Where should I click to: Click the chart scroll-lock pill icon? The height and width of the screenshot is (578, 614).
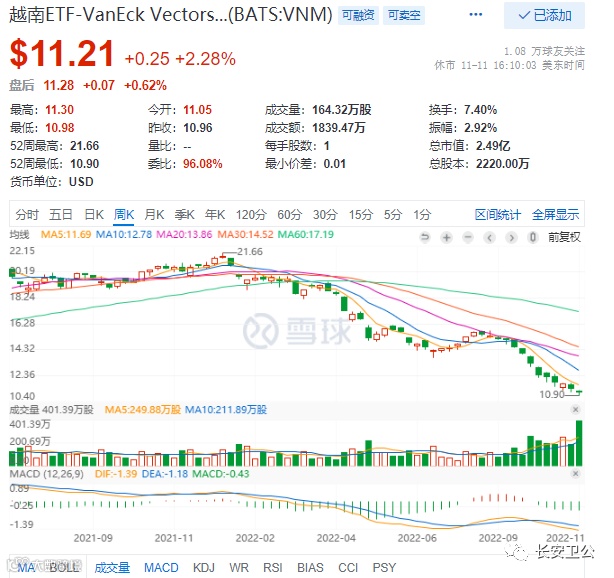[533, 237]
